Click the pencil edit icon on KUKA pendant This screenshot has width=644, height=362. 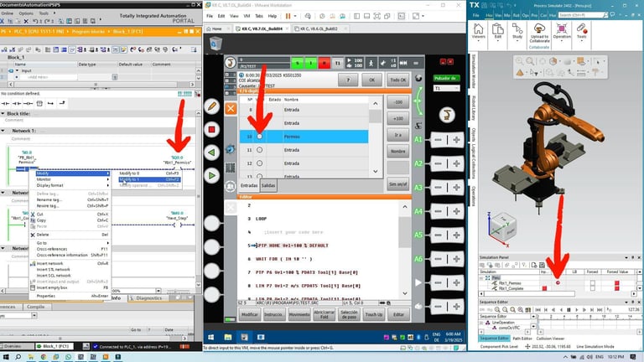click(x=212, y=107)
